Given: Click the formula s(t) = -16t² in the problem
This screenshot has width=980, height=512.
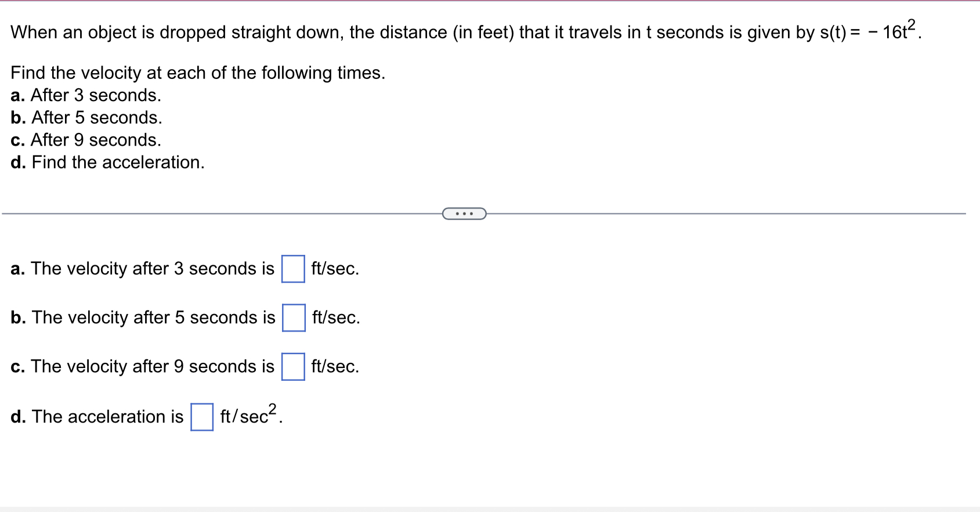Looking at the screenshot, I should pyautogui.click(x=867, y=30).
